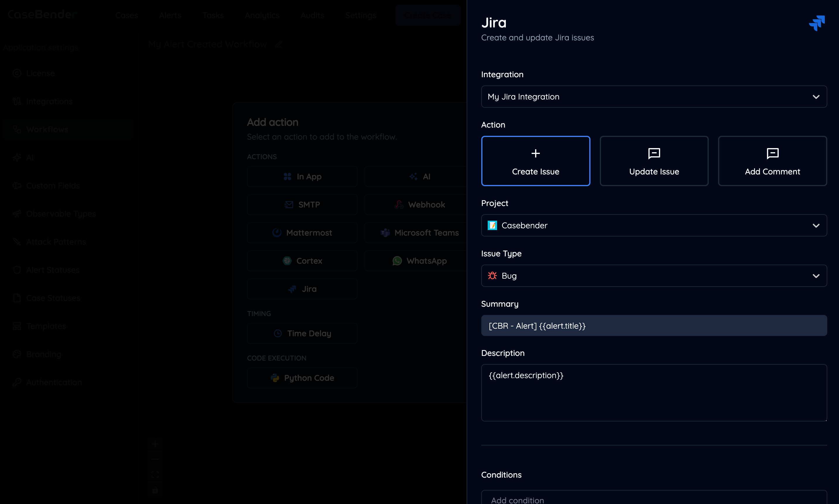Click the plus icon on Create Issue
This screenshot has height=504, width=839.
click(x=535, y=153)
